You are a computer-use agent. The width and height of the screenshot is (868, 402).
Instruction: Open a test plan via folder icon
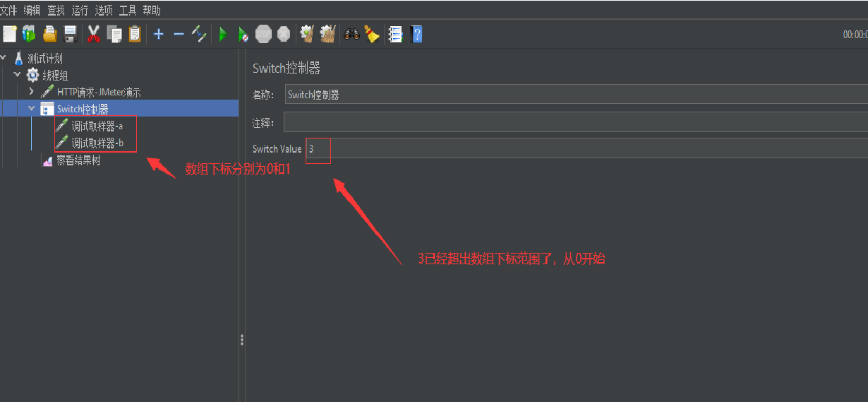[49, 34]
